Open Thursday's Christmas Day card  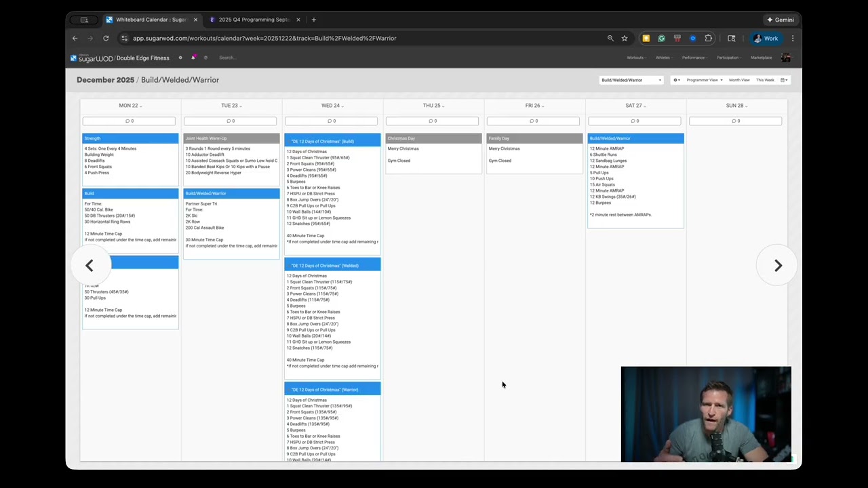433,153
